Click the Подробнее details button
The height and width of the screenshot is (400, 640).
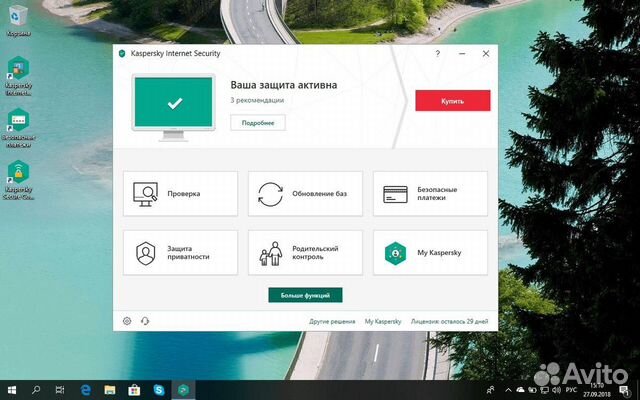coord(258,122)
